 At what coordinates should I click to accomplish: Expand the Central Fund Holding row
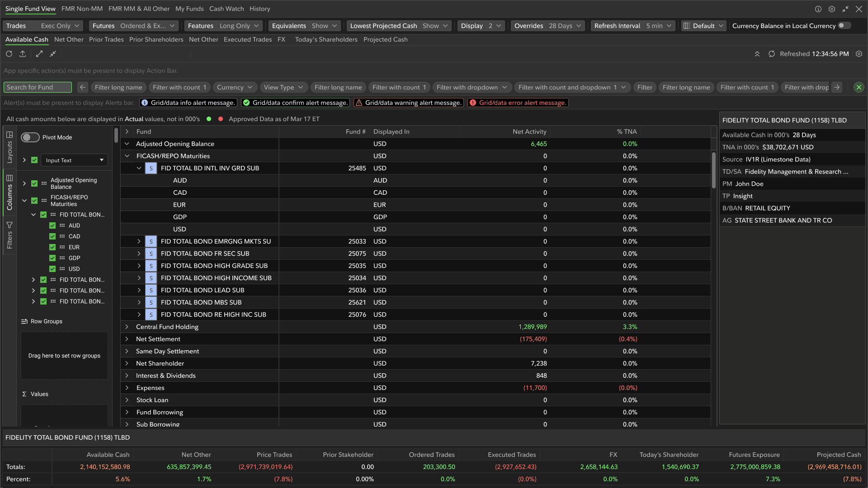(x=127, y=327)
